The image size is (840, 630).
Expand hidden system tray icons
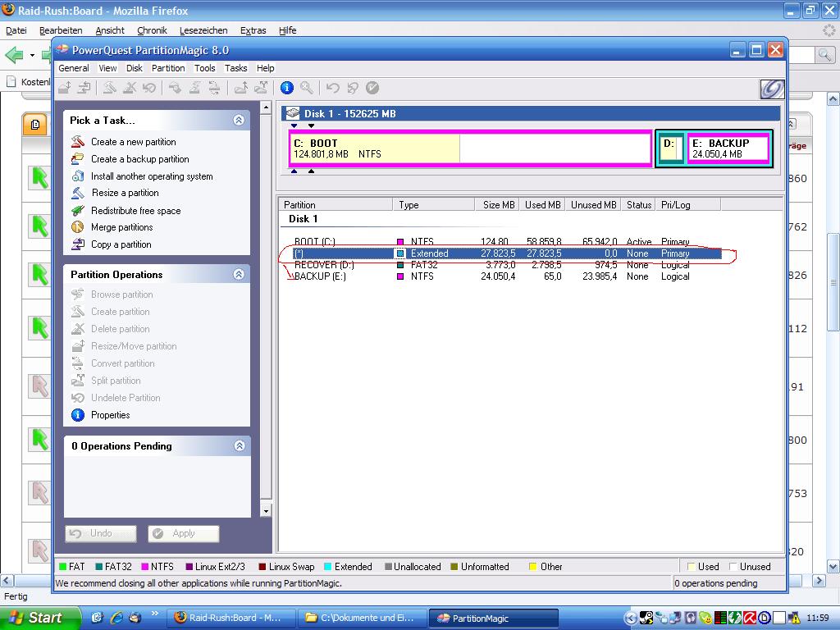pos(631,619)
